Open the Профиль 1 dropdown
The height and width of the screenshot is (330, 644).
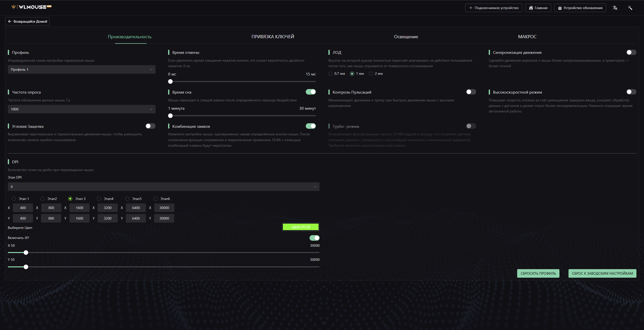(x=81, y=69)
